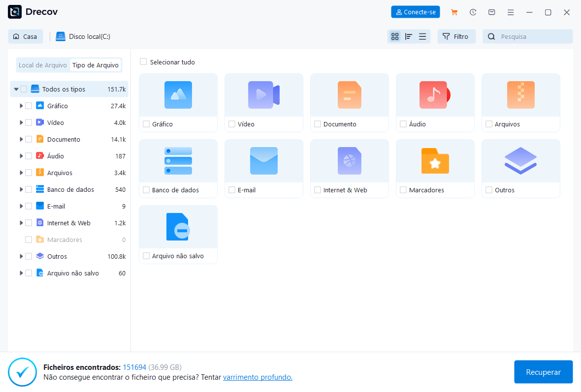Tick the Vídeo tile checkbox
Screen dimensions: 581x392
click(x=232, y=124)
